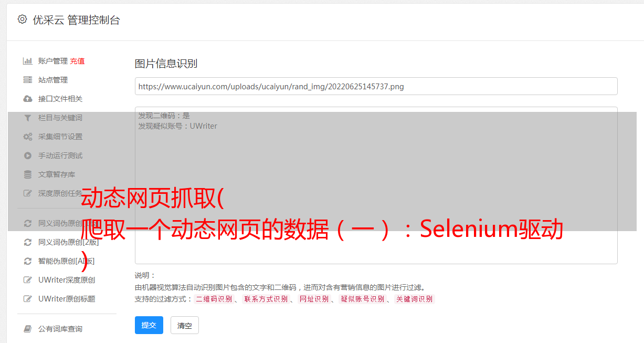The image size is (644, 343).
Task: Click the 发现疑似账号：UWriter result line
Action: (x=178, y=126)
